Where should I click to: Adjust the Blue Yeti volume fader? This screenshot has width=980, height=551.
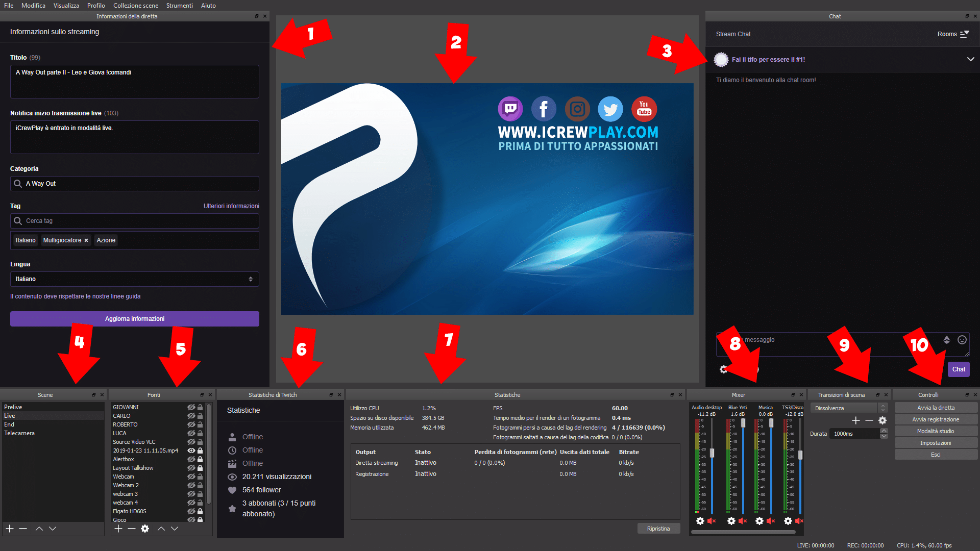743,423
